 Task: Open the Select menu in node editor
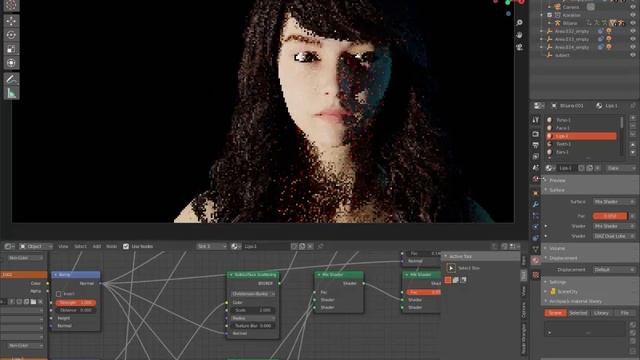click(80, 247)
